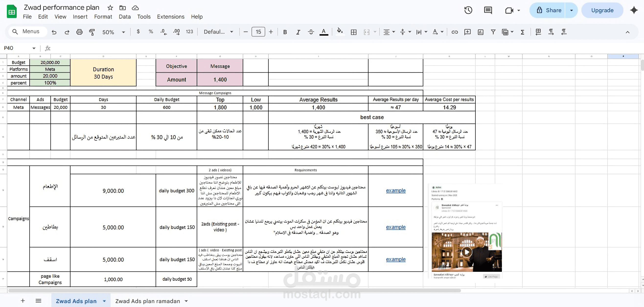Open version history clock icon
The image size is (644, 307).
coord(468,10)
